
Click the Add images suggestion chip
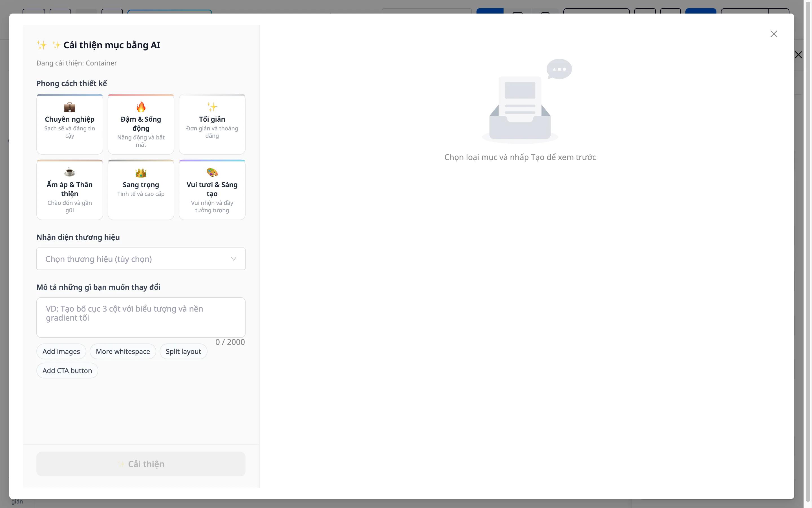pos(61,351)
